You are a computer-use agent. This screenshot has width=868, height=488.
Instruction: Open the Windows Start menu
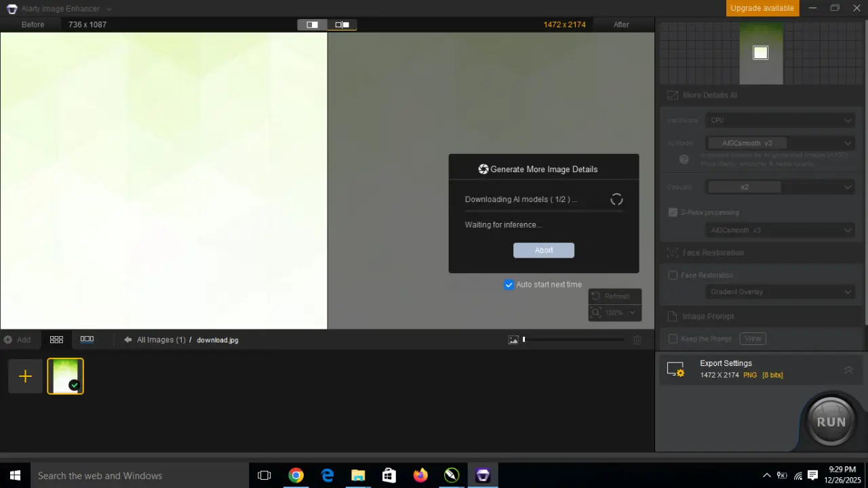click(15, 476)
